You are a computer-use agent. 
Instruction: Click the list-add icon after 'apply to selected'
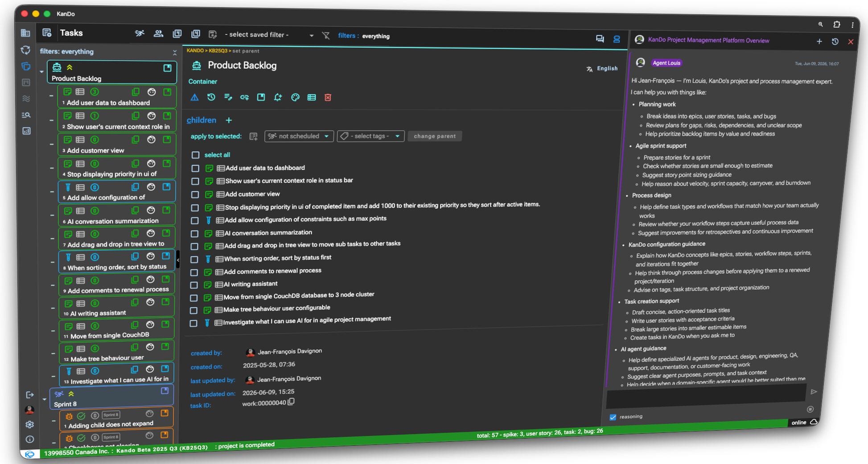[x=253, y=137]
